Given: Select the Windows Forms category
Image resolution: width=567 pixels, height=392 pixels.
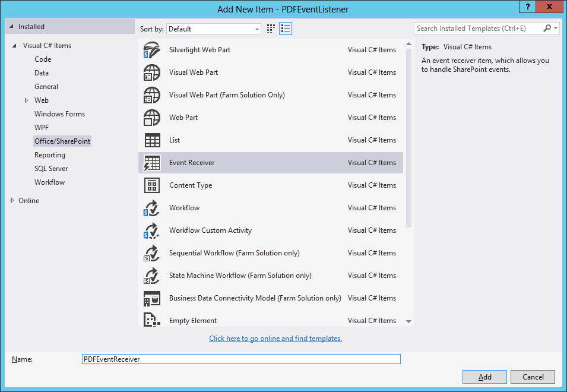Looking at the screenshot, I should pos(59,114).
